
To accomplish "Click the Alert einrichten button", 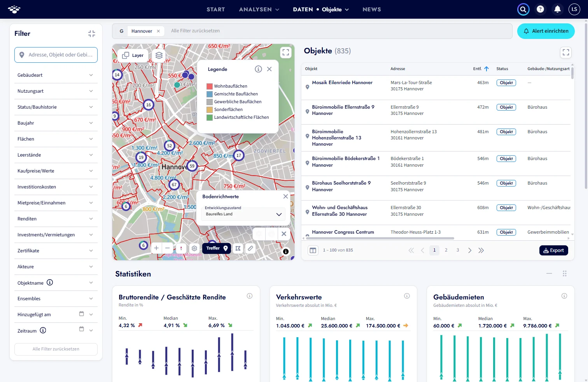I will [x=546, y=31].
